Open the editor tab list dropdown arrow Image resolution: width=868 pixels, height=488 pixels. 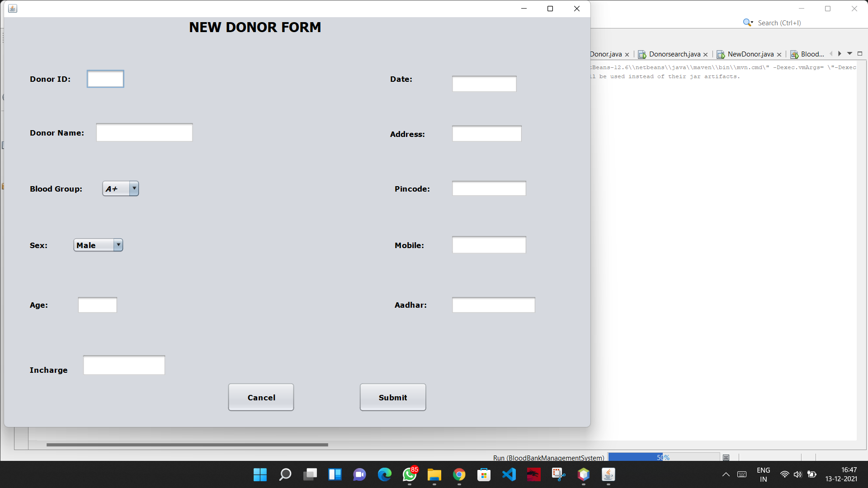coord(849,54)
